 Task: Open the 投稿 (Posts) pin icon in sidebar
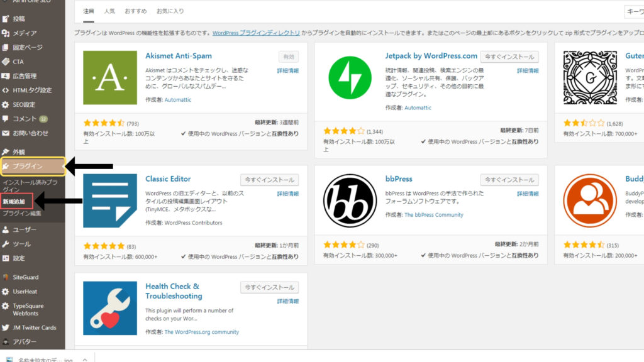click(x=5, y=18)
